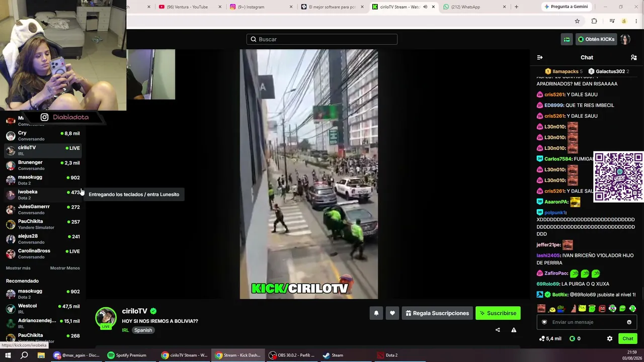Open the ciriloTV channel in the sidebar
This screenshot has height=362, width=644.
pos(43,150)
